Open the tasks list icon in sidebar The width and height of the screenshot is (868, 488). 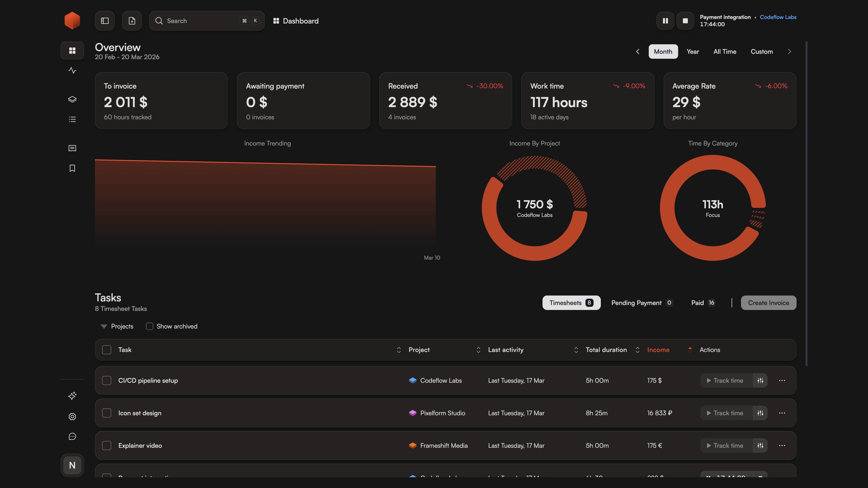coord(72,119)
